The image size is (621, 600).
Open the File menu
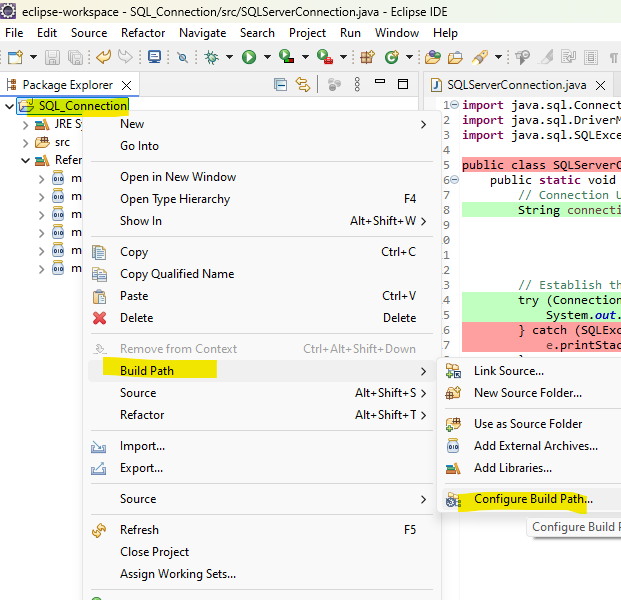point(14,33)
